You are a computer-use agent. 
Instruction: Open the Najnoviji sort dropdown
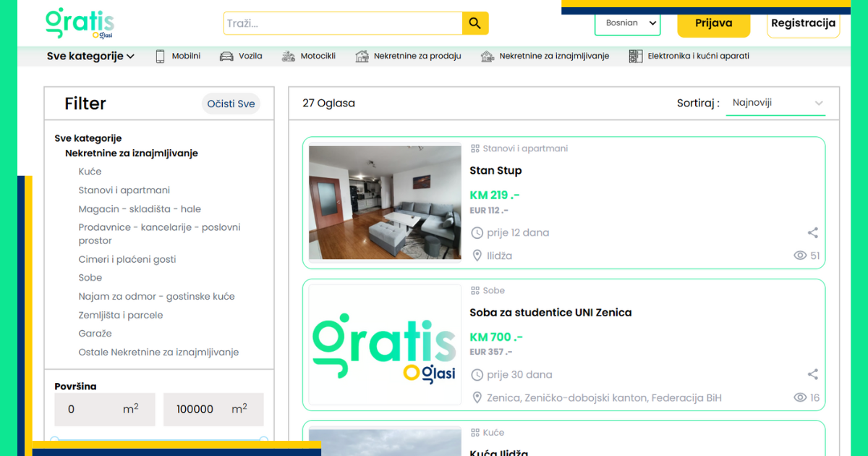click(775, 103)
